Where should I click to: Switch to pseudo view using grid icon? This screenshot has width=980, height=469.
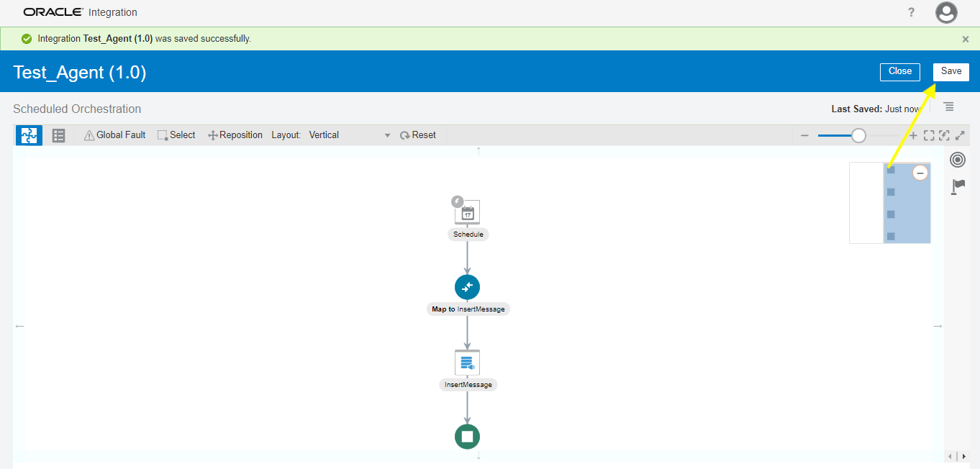(58, 135)
